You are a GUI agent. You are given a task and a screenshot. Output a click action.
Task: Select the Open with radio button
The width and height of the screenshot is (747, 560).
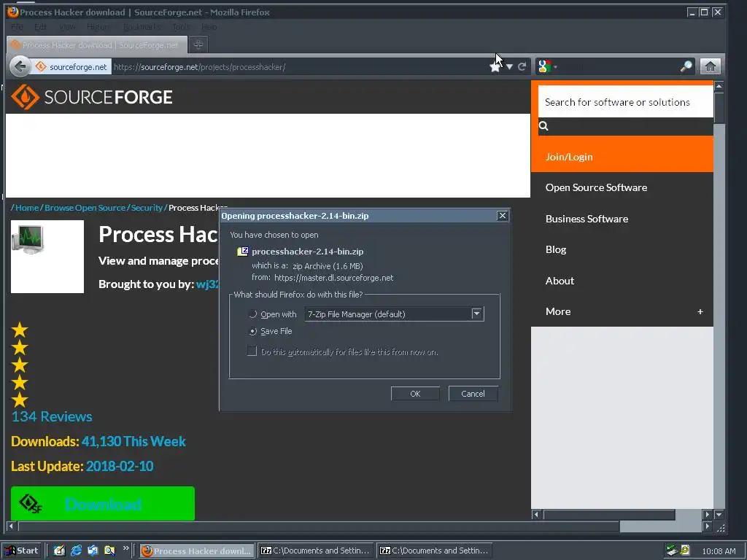[x=253, y=314]
